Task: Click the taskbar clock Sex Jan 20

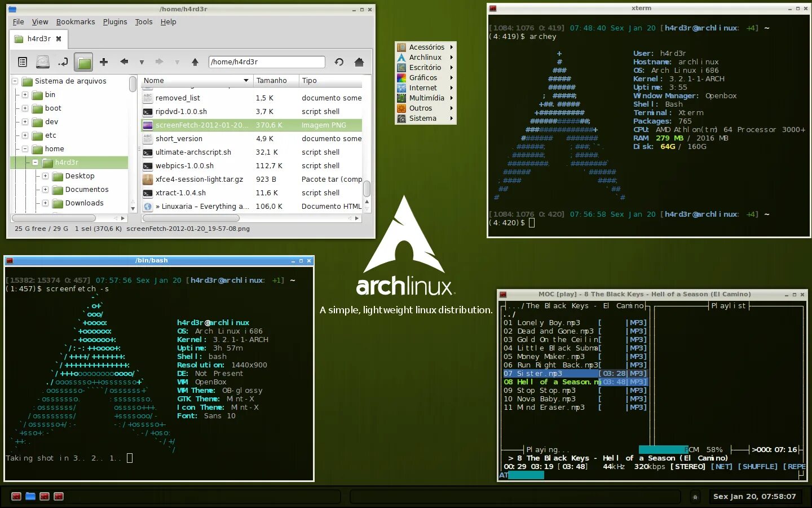Action: click(754, 497)
